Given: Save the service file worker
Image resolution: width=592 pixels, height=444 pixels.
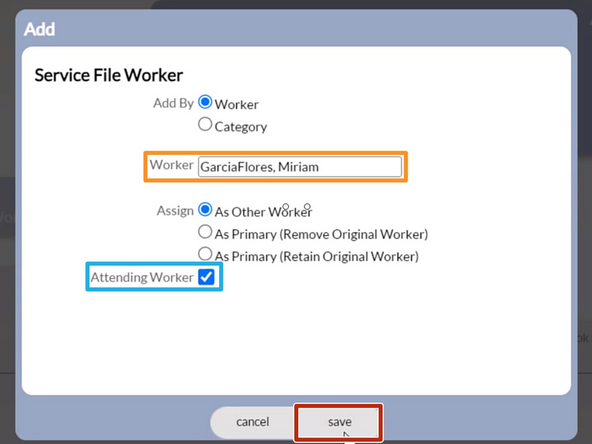Looking at the screenshot, I should click(339, 422).
